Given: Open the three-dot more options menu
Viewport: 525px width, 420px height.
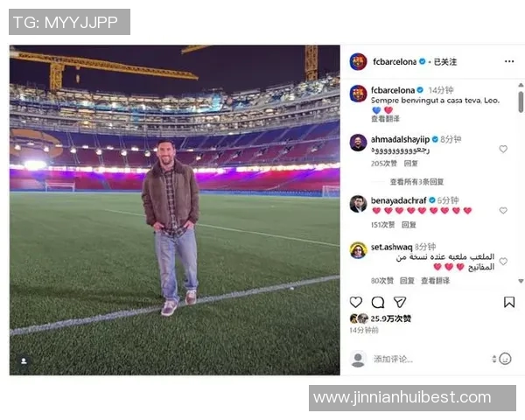Looking at the screenshot, I should (509, 61).
